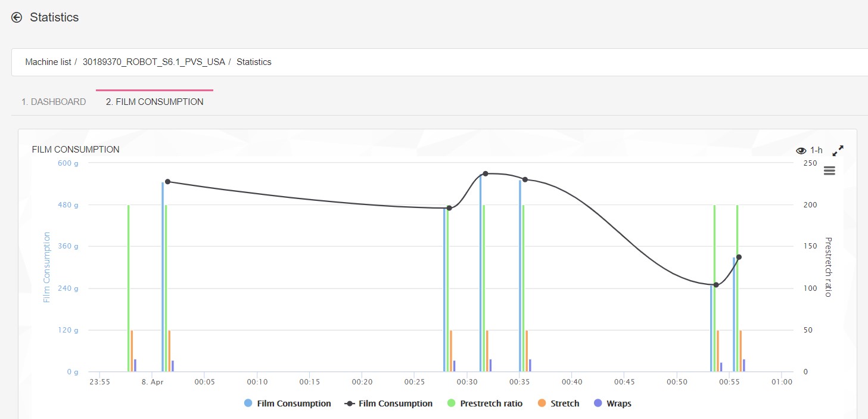Open the Machine list breadcrumb link
The width and height of the screenshot is (868, 419).
(x=48, y=62)
